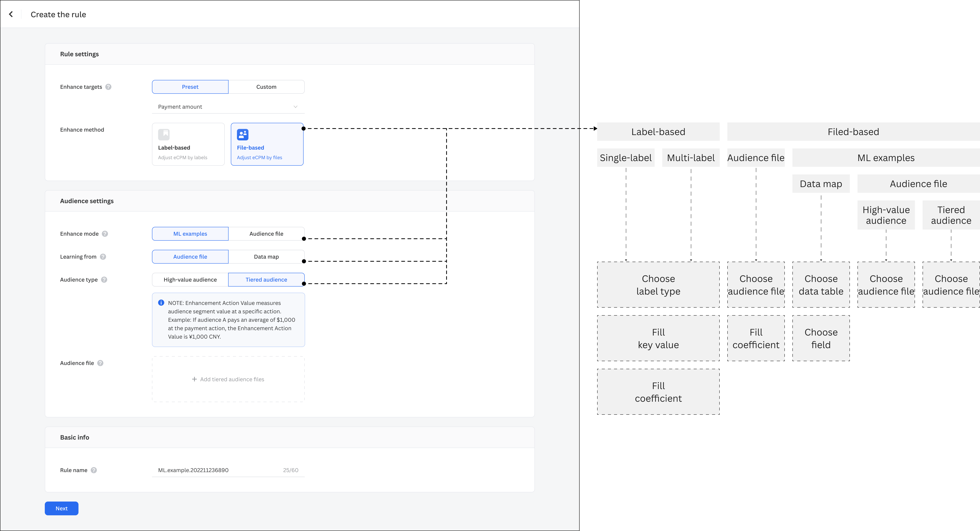Open help icon next to Enhance mode
980x531 pixels.
pos(105,234)
